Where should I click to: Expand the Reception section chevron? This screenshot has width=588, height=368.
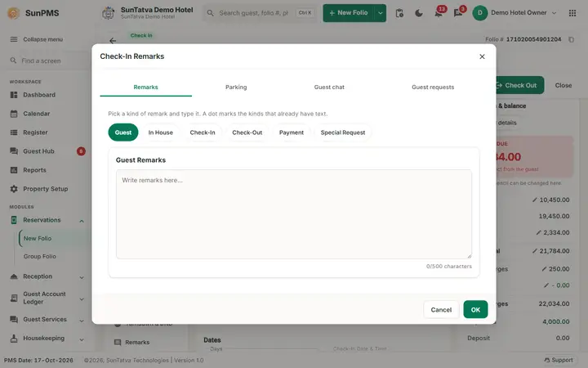(x=82, y=277)
